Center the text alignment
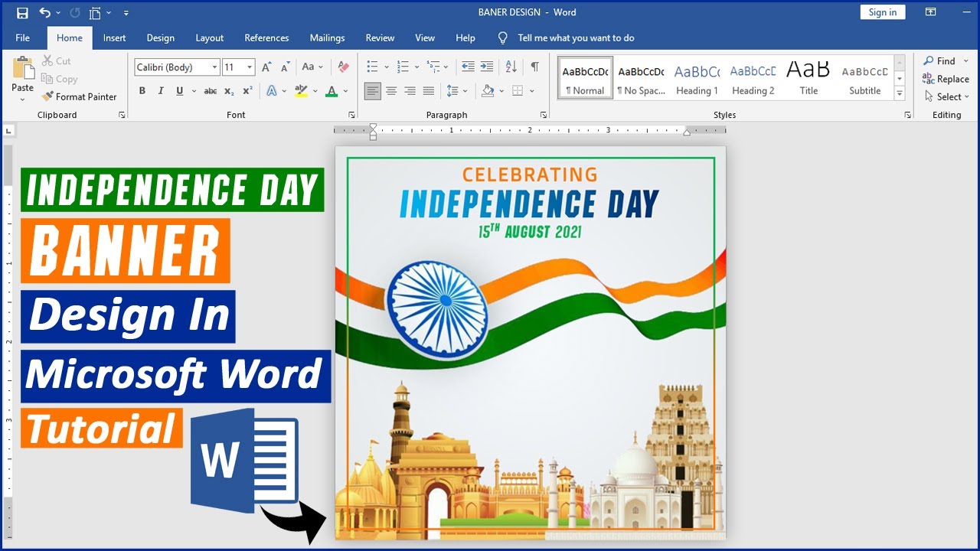This screenshot has width=980, height=551. [x=391, y=91]
